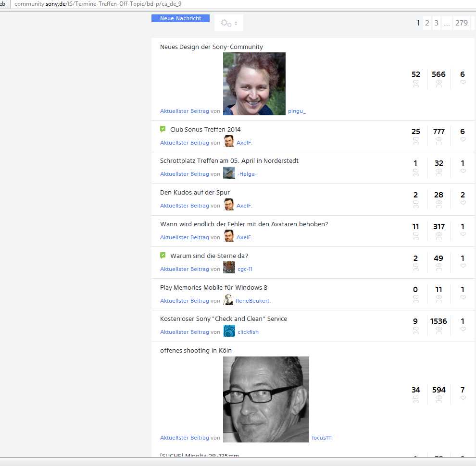Viewport: 476px width, 466px height.
Task: Open thread Play Memories Mobile für Windows 8
Action: click(x=213, y=288)
